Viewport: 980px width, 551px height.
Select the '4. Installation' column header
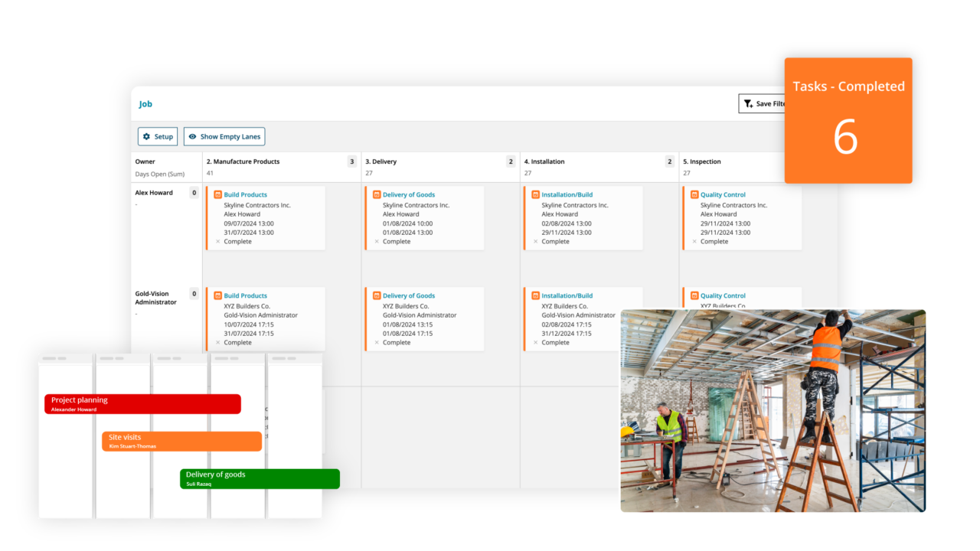[545, 162]
